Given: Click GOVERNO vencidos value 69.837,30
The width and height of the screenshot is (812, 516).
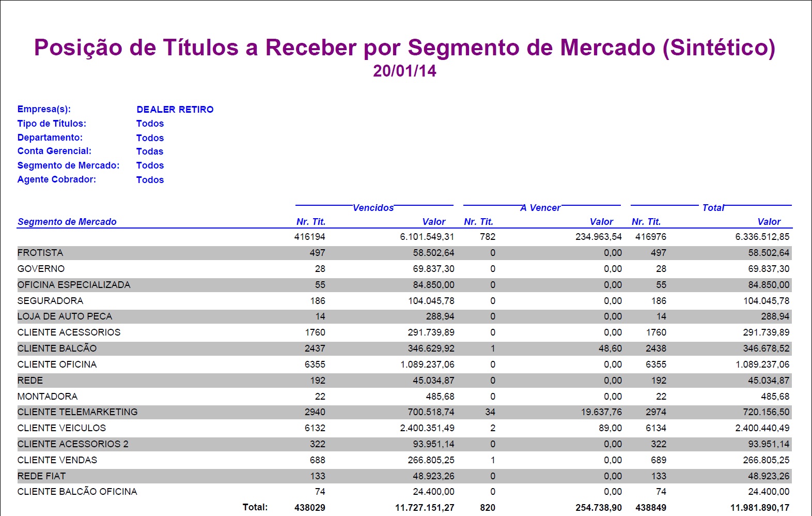Looking at the screenshot, I should pos(434,269).
